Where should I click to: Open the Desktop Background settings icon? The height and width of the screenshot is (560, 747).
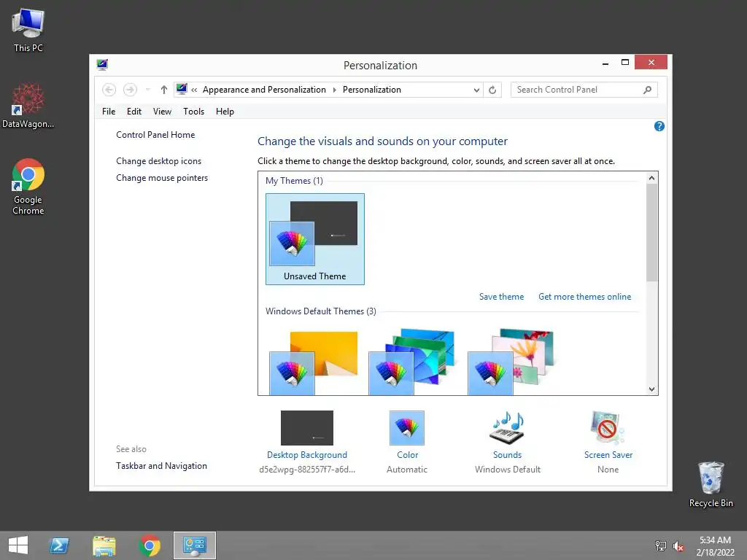[x=307, y=427]
